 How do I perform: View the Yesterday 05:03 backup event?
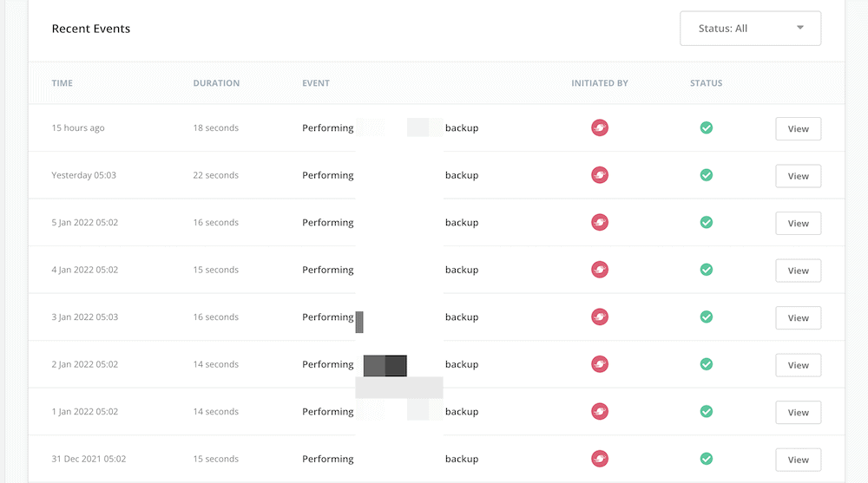[798, 176]
